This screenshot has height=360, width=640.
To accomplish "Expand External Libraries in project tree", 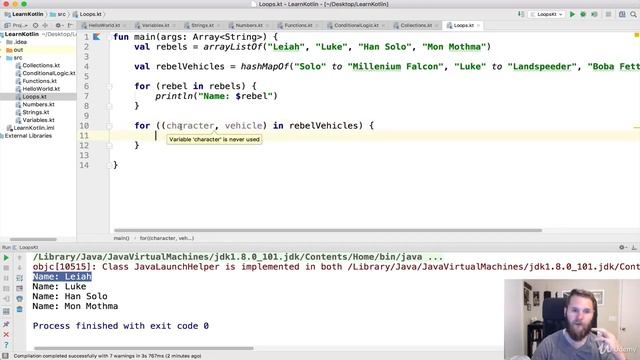I will tap(27, 136).
